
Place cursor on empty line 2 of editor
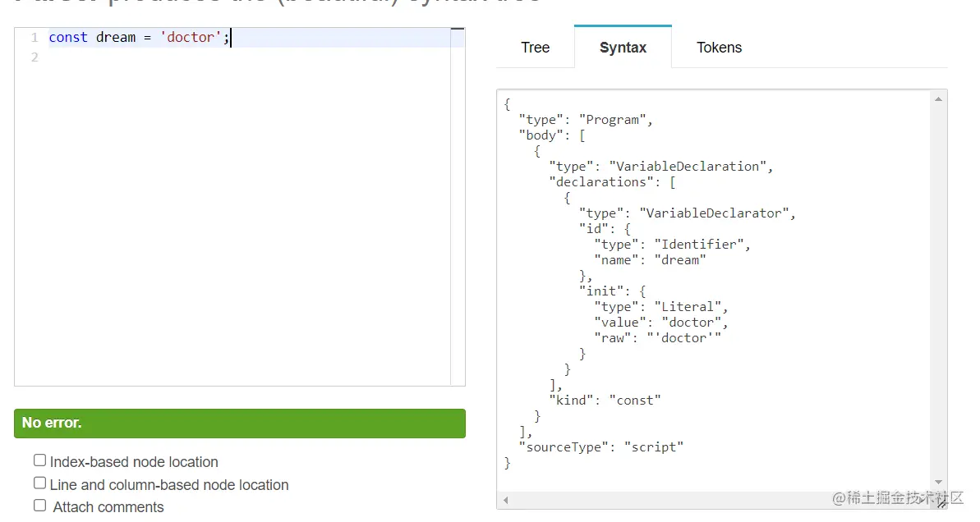249,57
